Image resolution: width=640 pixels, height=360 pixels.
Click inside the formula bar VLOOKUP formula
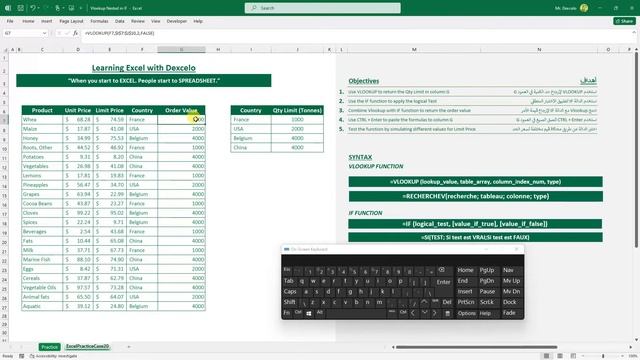[120, 33]
